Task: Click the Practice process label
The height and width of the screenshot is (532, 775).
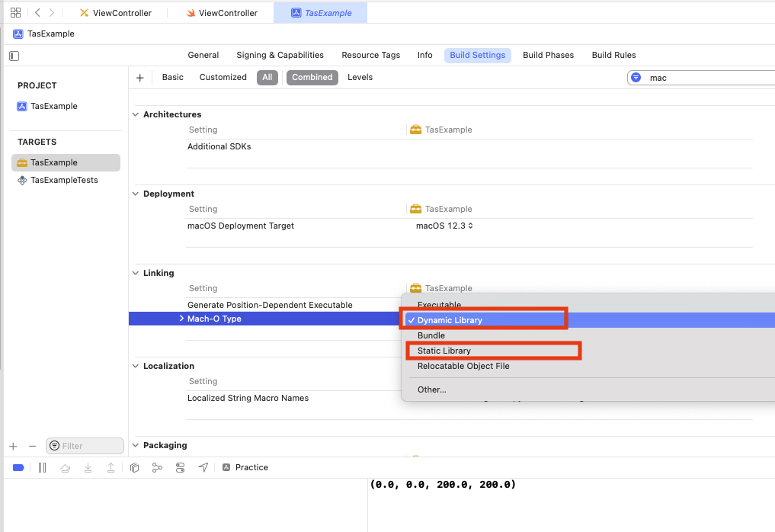Action: pyautogui.click(x=251, y=467)
